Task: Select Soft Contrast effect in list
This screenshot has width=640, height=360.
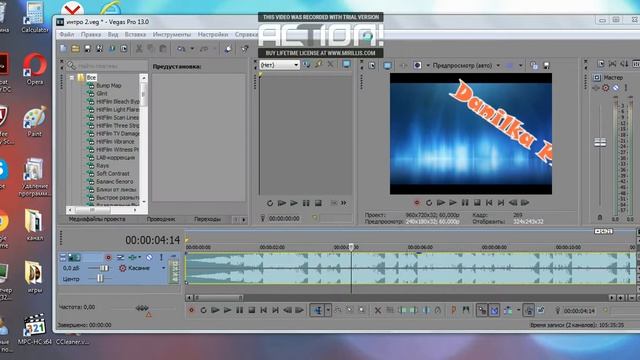Action: pos(113,173)
